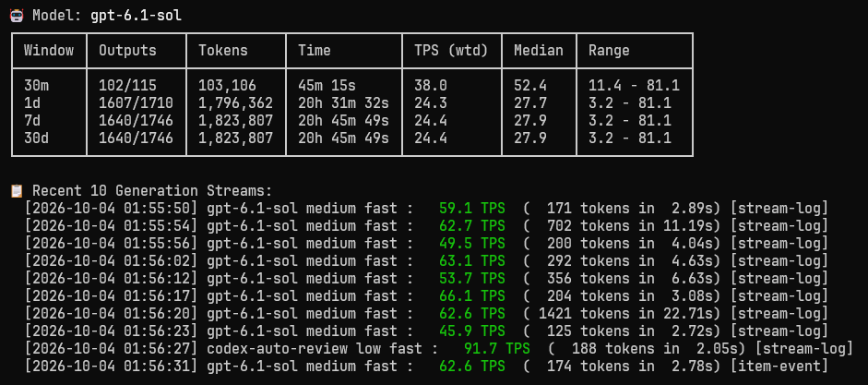This screenshot has height=385, width=868.
Task: Select the 30m window row label
Action: pyautogui.click(x=37, y=86)
